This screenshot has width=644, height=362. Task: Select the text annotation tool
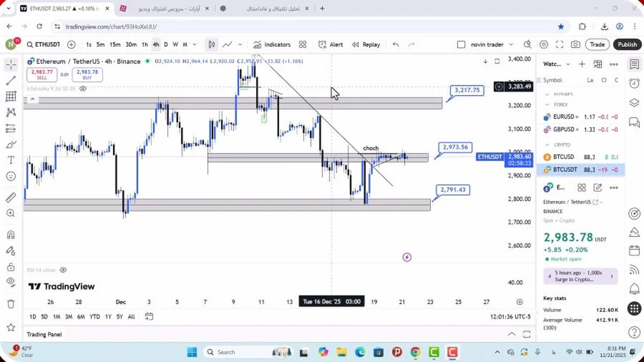[x=11, y=160]
